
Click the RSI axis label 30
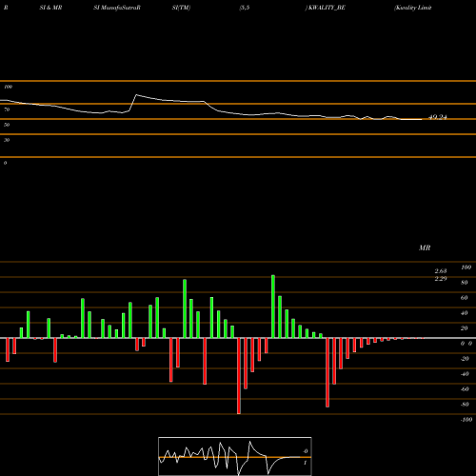pos(7,140)
